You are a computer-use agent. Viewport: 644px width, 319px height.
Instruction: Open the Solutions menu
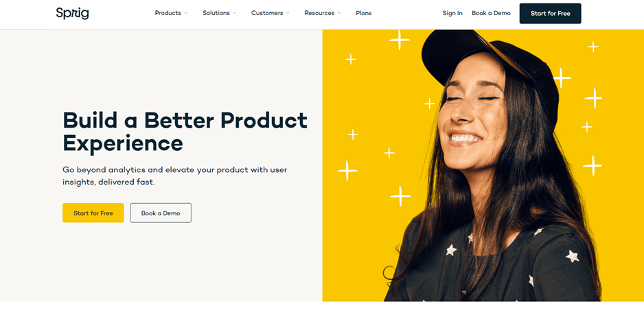pos(216,13)
